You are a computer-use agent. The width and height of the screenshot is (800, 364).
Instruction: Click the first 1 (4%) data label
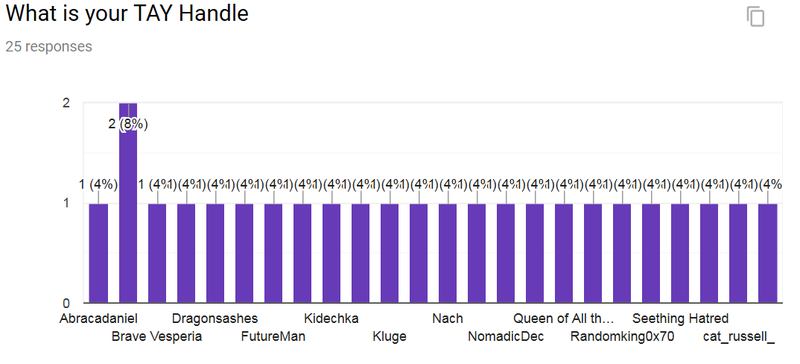98,185
